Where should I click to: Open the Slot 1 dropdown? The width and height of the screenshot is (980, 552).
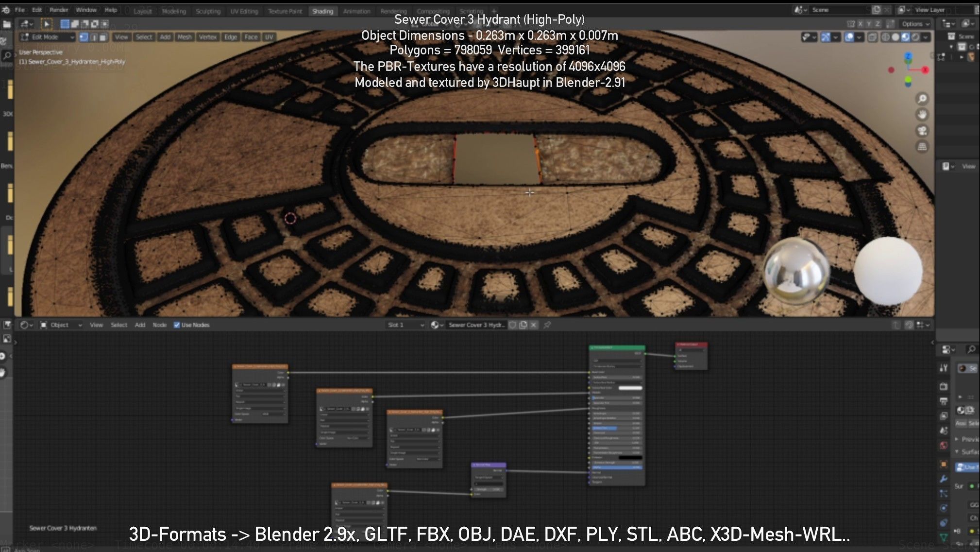tap(406, 325)
